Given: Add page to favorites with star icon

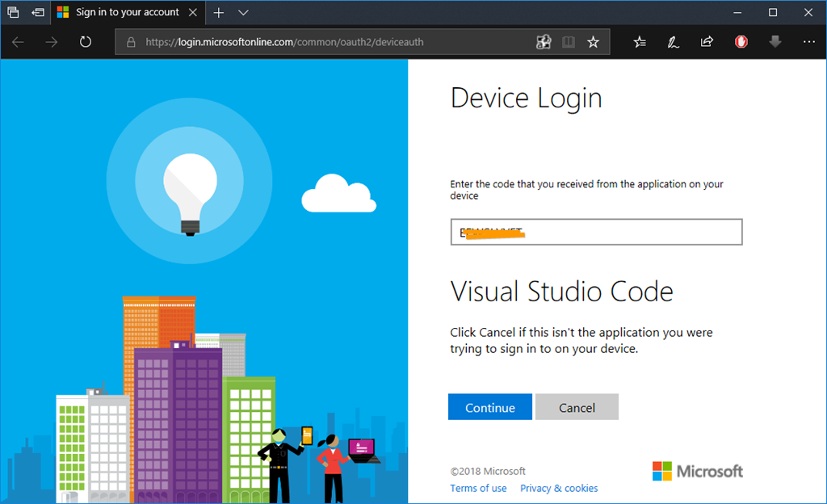Looking at the screenshot, I should (x=593, y=42).
